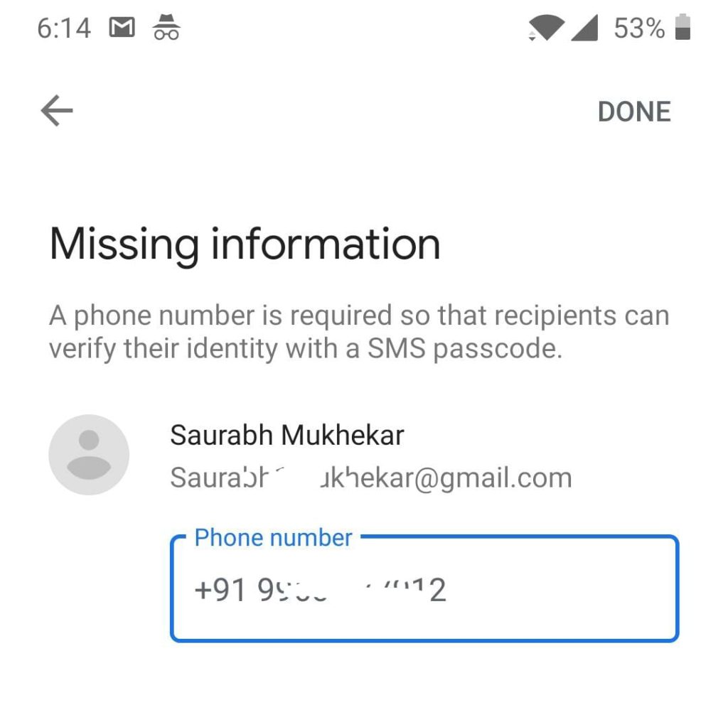Tap the cellular signal strength icon
Viewport: 728px width, 717px height.
click(584, 28)
